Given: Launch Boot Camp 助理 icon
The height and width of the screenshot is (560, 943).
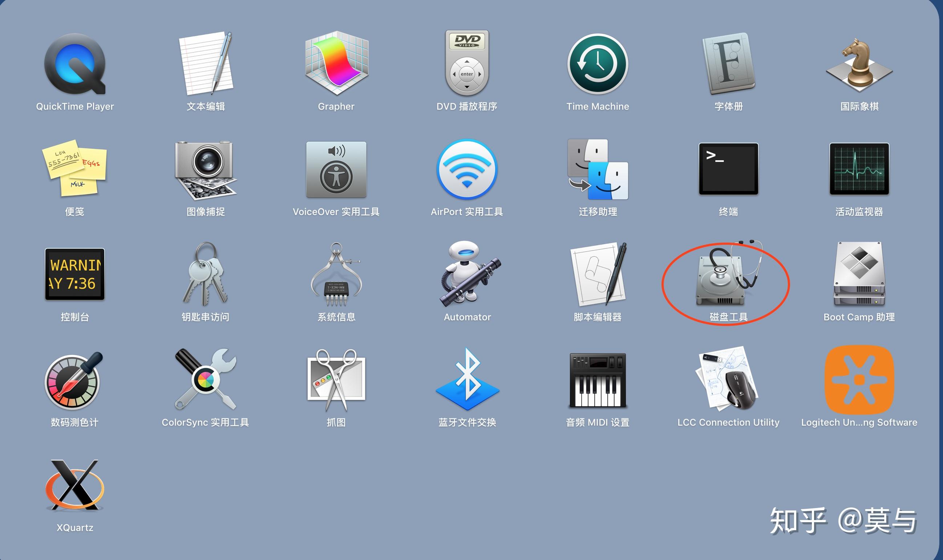Looking at the screenshot, I should tap(859, 274).
